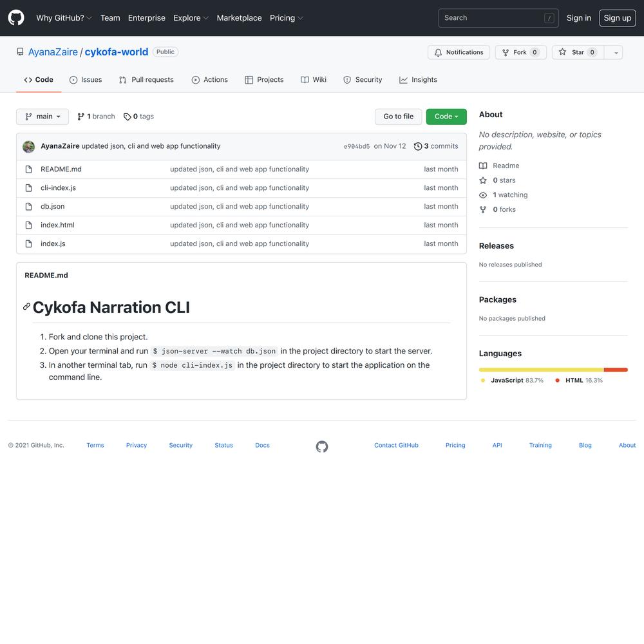
Task: Click the Notifications button
Action: 459,53
